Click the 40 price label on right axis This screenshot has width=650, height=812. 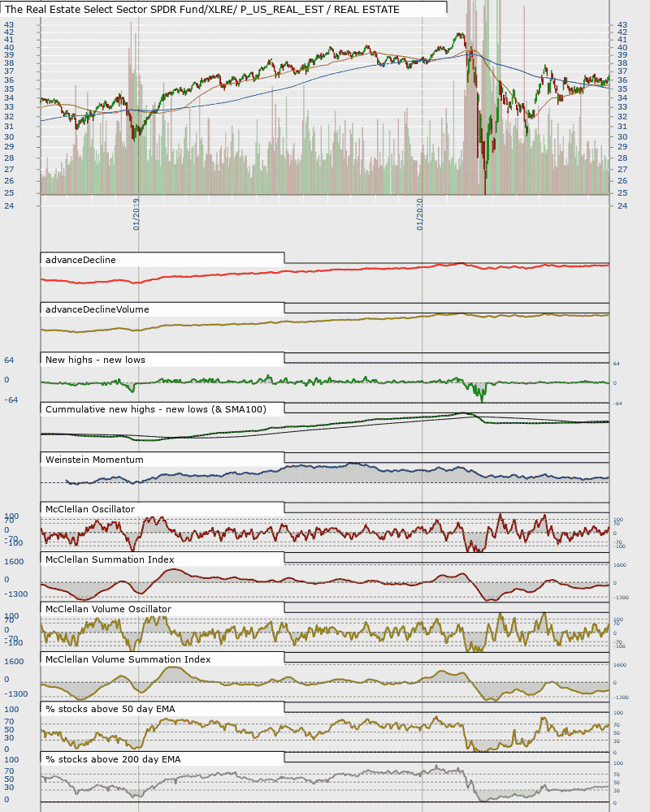tap(622, 48)
